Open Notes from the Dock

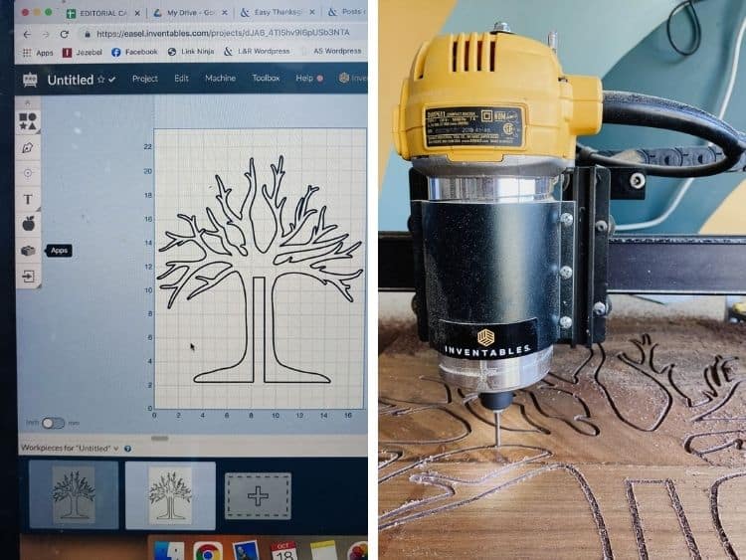click(x=323, y=551)
